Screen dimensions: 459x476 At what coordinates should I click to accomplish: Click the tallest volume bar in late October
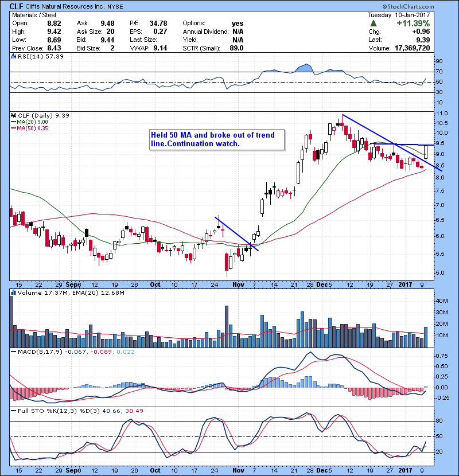click(x=226, y=327)
